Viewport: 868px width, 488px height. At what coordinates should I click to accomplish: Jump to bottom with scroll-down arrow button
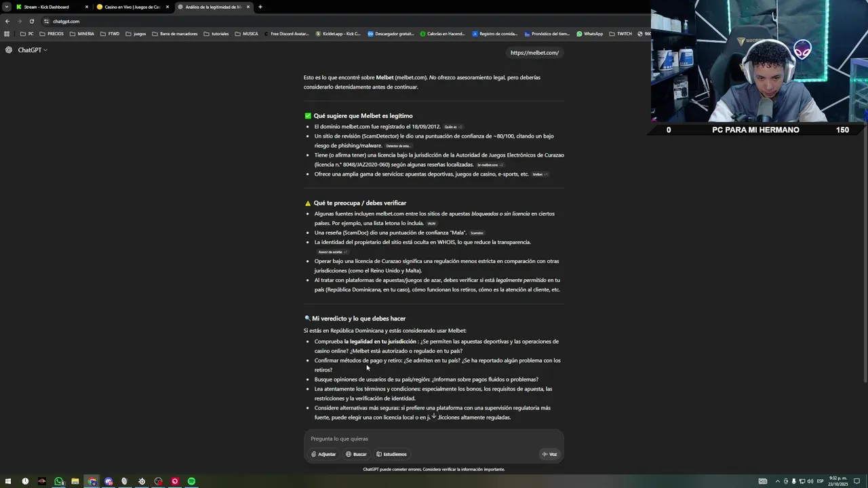pos(434,416)
